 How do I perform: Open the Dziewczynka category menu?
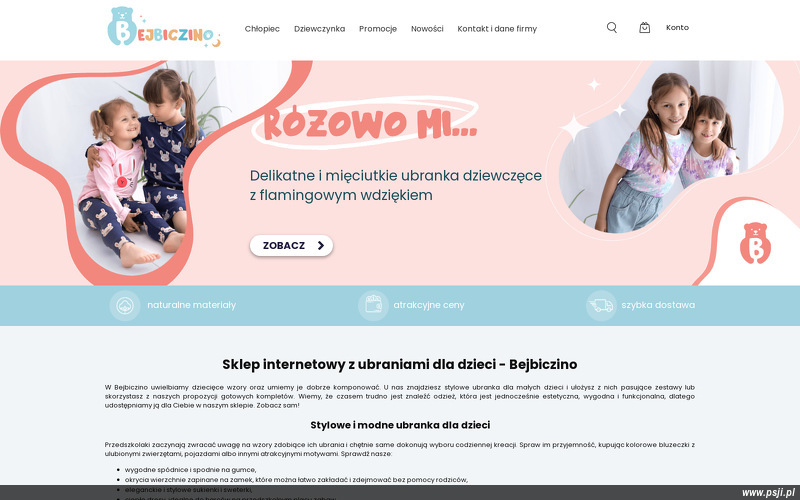[x=319, y=29]
